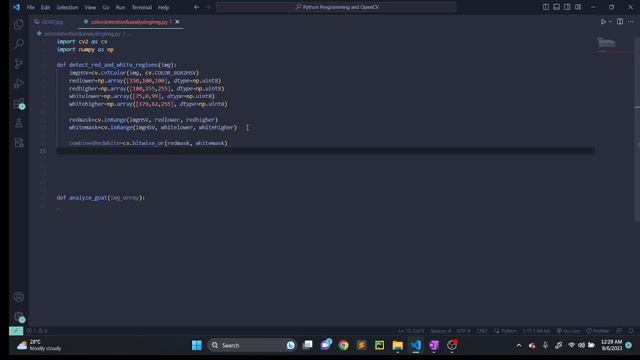Screen dimensions: 640x360
Task: Open the Selection menu
Action: click(x=67, y=7)
